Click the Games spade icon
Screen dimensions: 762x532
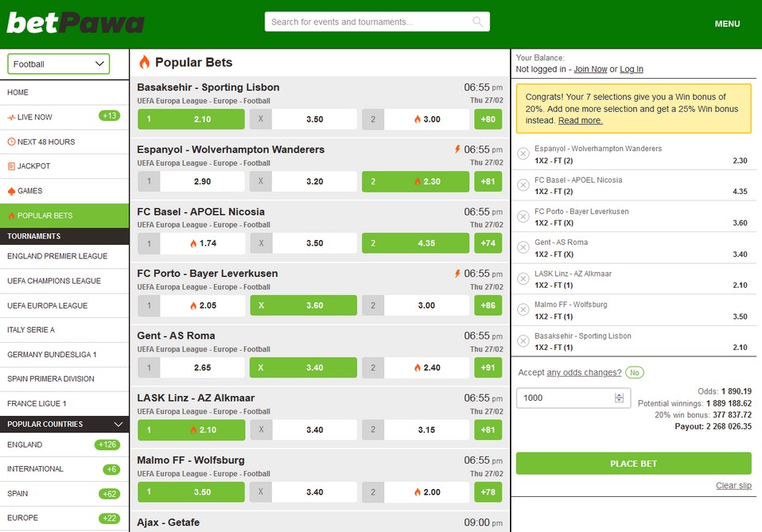coord(11,191)
